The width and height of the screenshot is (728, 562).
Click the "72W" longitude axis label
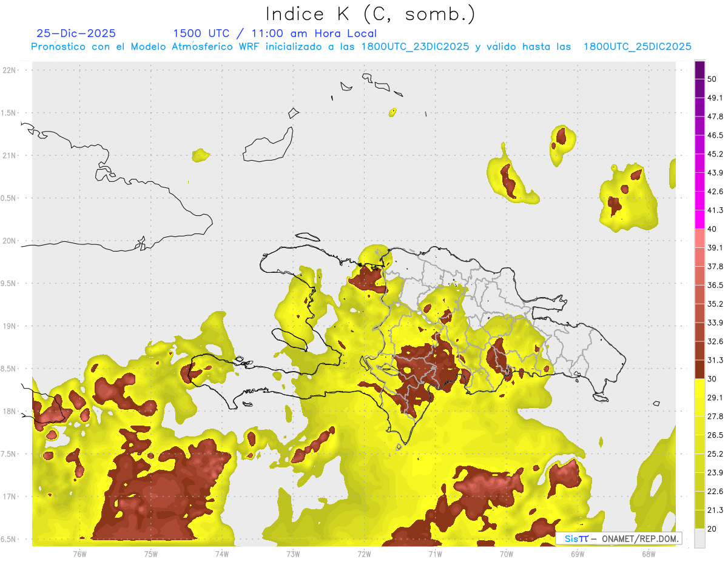point(364,554)
